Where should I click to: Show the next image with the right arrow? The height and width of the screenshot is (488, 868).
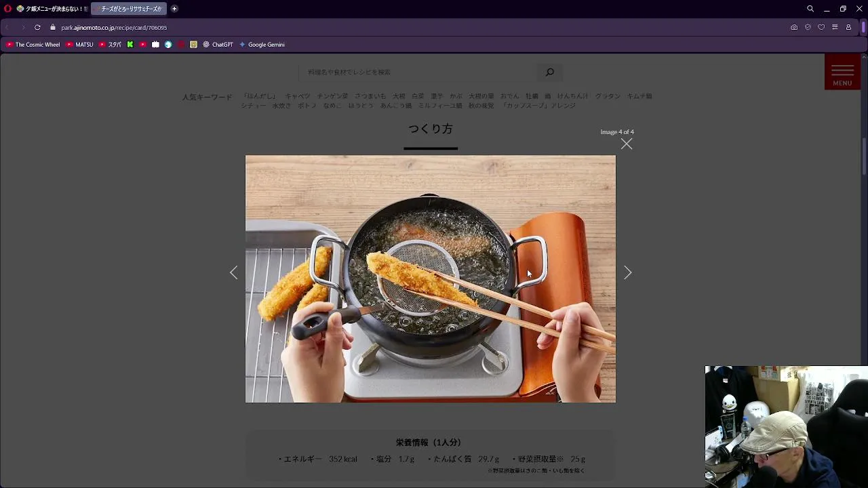627,272
